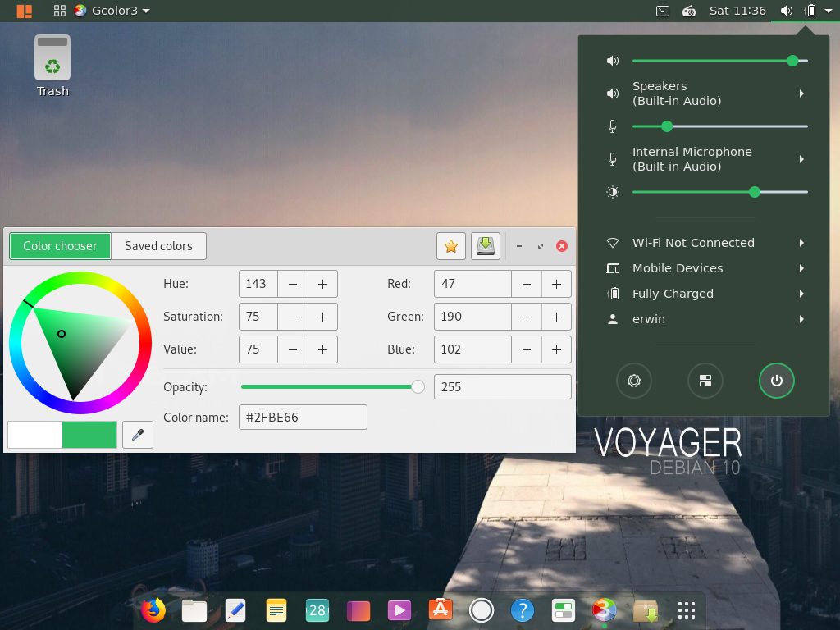
Task: Collapse the system menu arrow in top bar
Action: coord(829,11)
